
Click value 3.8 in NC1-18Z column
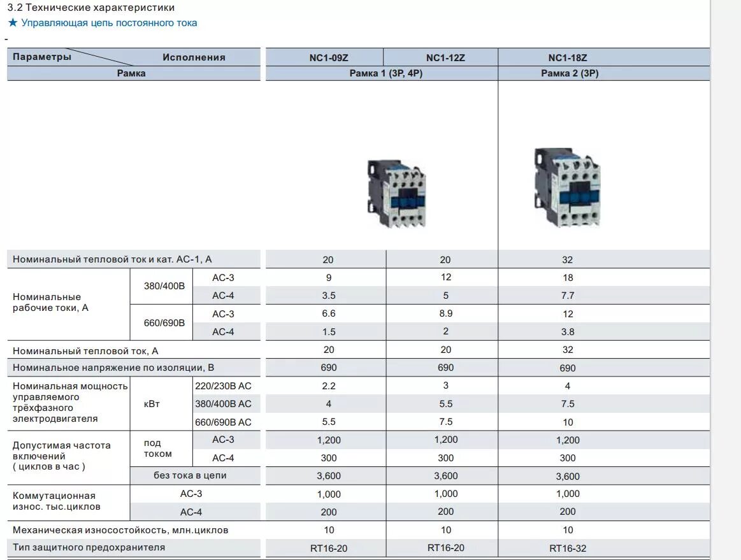(568, 332)
